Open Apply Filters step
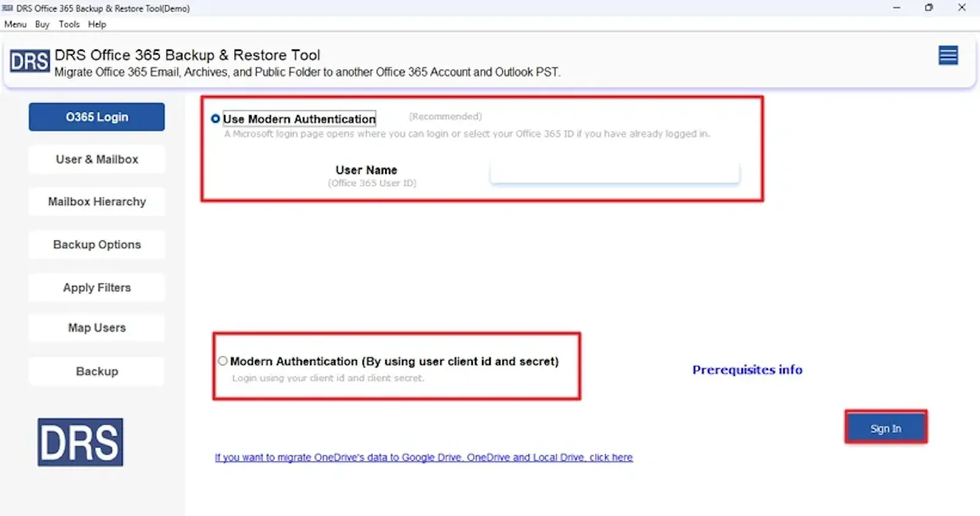Screen dimensions: 980x516 (x=97, y=287)
